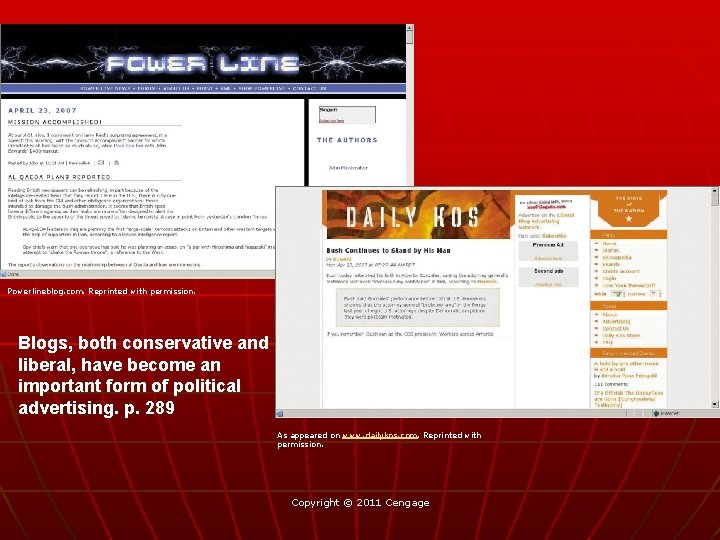Click the Permalink link under Mission Accomplished
The image size is (720, 540).
point(79,163)
